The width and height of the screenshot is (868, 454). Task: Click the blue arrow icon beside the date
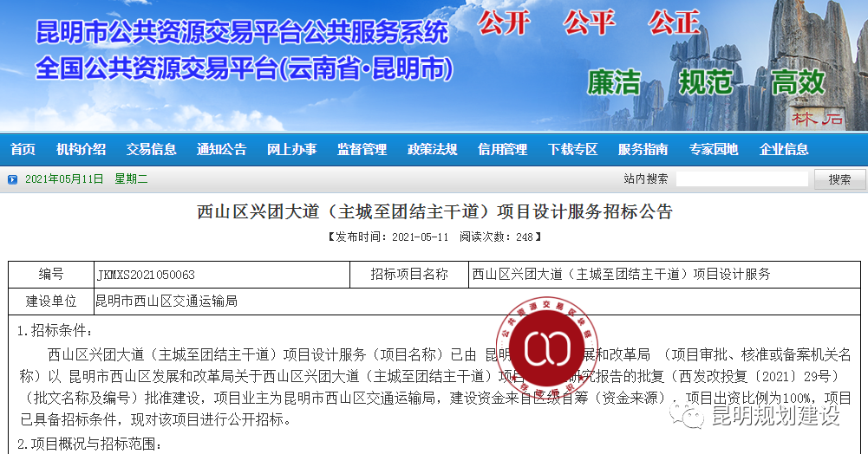click(13, 179)
